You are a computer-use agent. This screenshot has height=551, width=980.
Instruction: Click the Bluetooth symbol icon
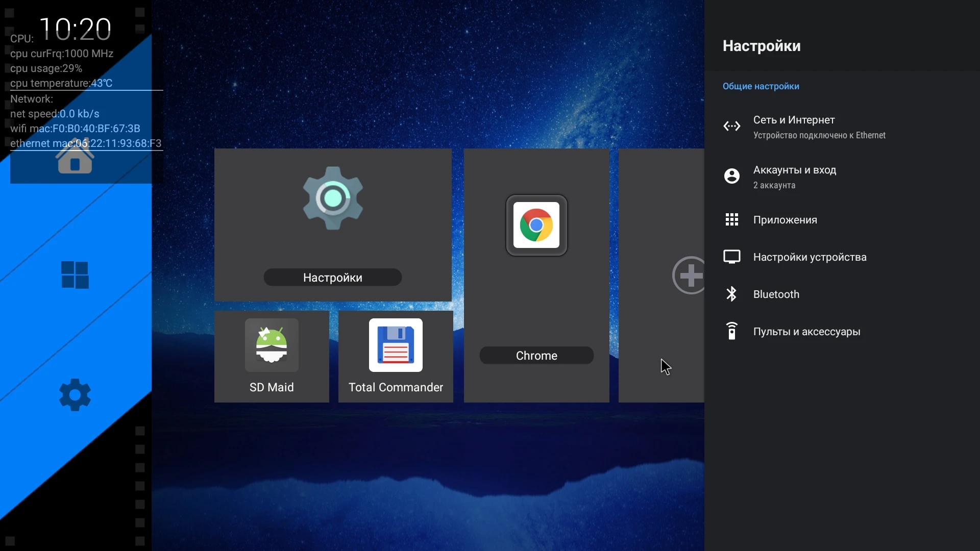(x=731, y=294)
